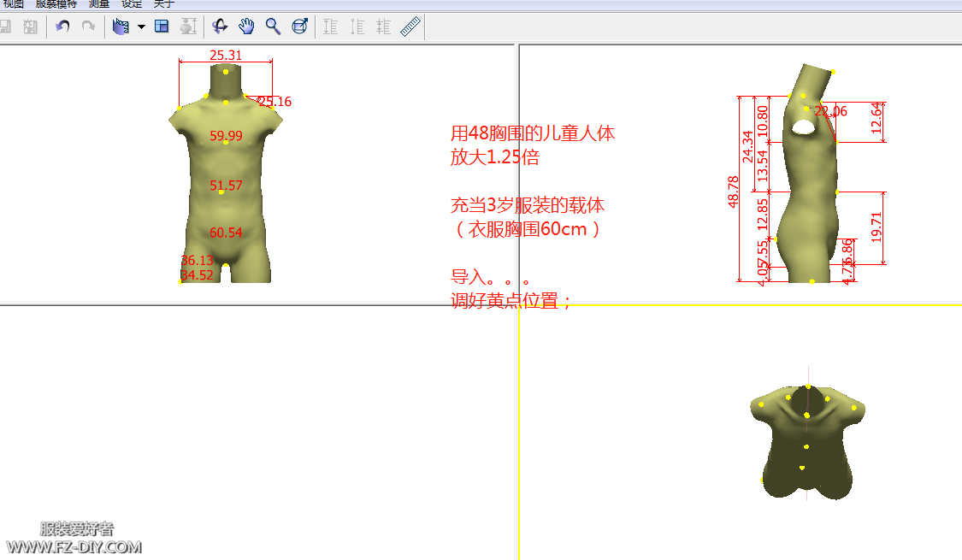The width and height of the screenshot is (962, 560).
Task: Click the 22.06 label in side view
Action: [x=830, y=111]
